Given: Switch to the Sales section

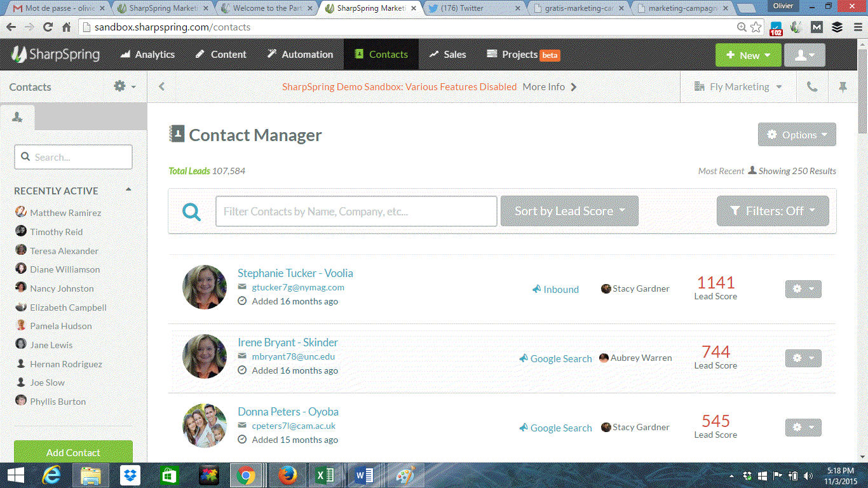Looking at the screenshot, I should (448, 55).
